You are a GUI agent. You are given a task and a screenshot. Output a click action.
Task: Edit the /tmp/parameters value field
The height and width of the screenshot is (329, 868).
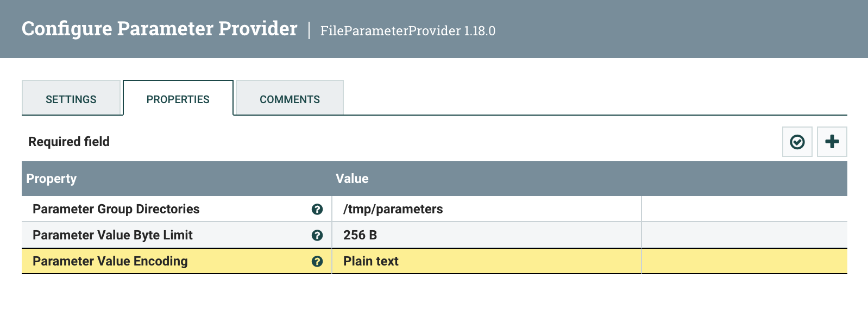click(393, 209)
